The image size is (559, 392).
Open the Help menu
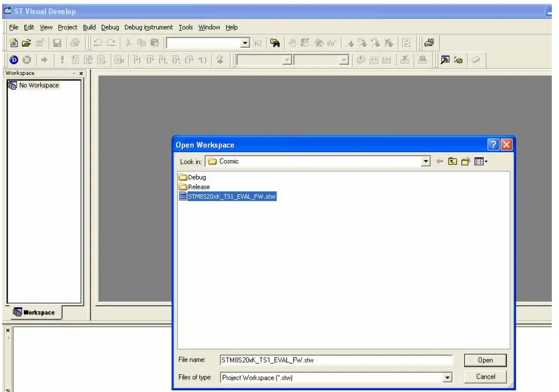click(x=232, y=28)
